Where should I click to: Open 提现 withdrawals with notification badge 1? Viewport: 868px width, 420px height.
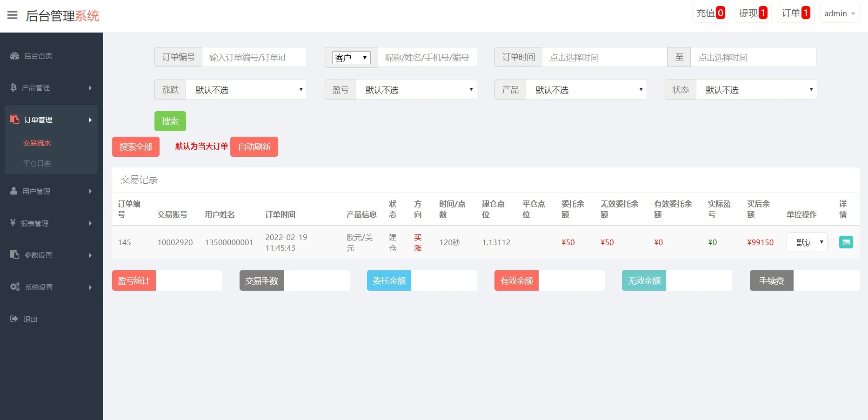[752, 13]
